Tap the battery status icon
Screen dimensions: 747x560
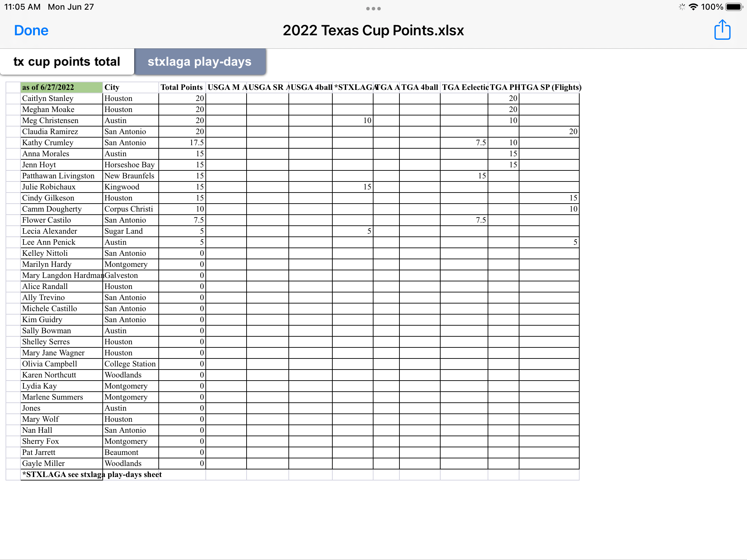pos(734,7)
